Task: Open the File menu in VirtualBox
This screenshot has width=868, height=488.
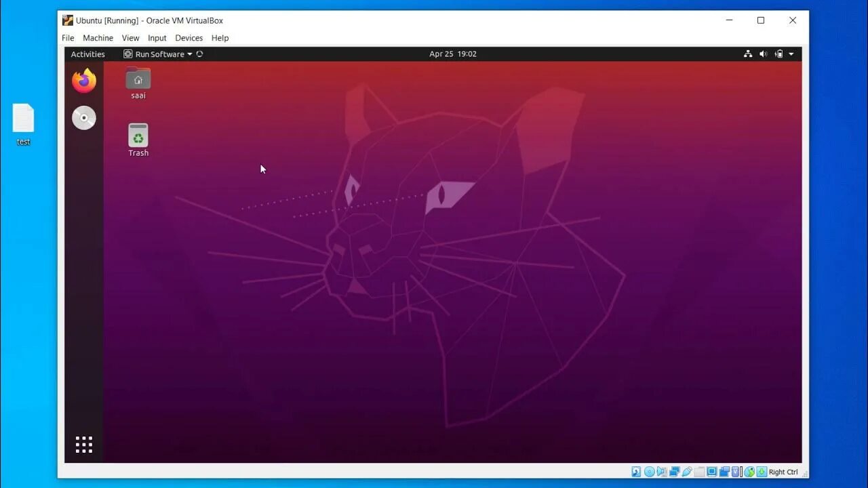Action: (x=68, y=38)
